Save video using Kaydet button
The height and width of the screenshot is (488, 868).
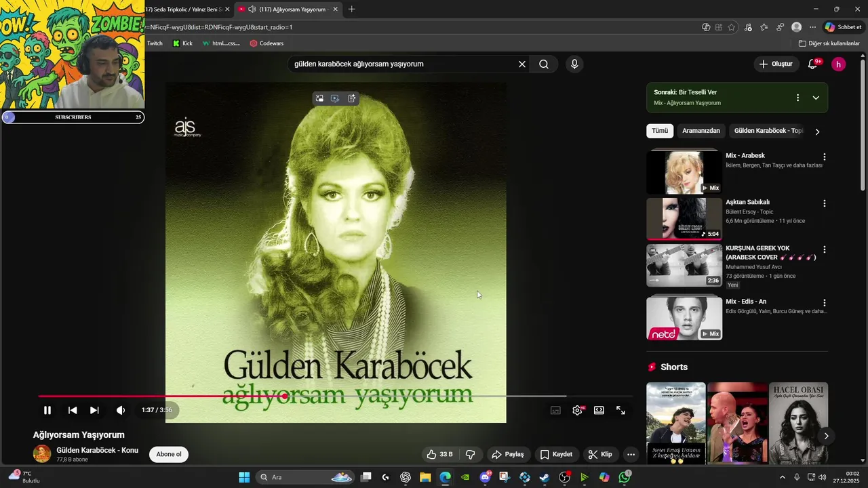(556, 454)
